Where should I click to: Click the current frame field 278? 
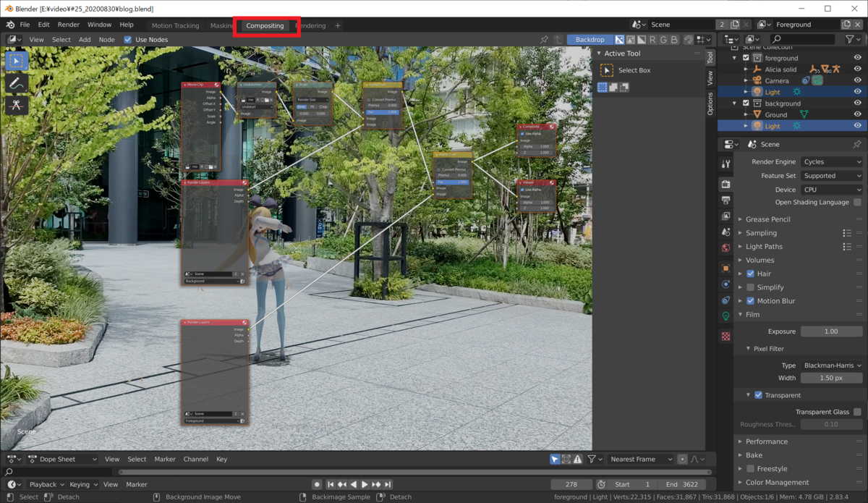571,484
